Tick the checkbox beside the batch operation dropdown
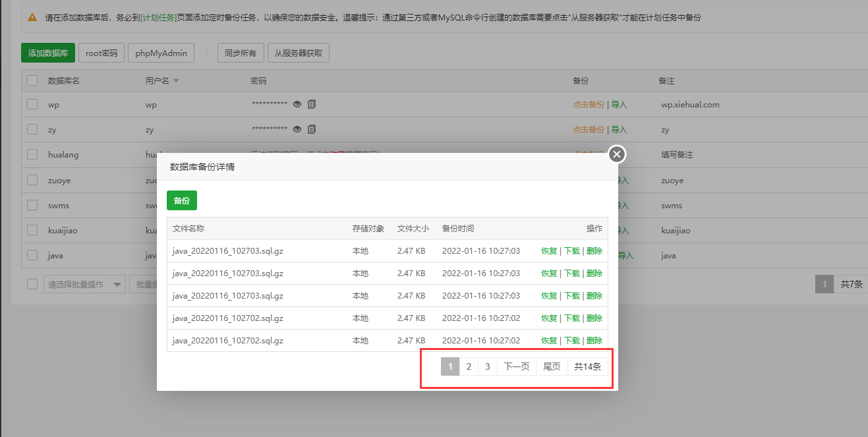868x437 pixels. (32, 284)
